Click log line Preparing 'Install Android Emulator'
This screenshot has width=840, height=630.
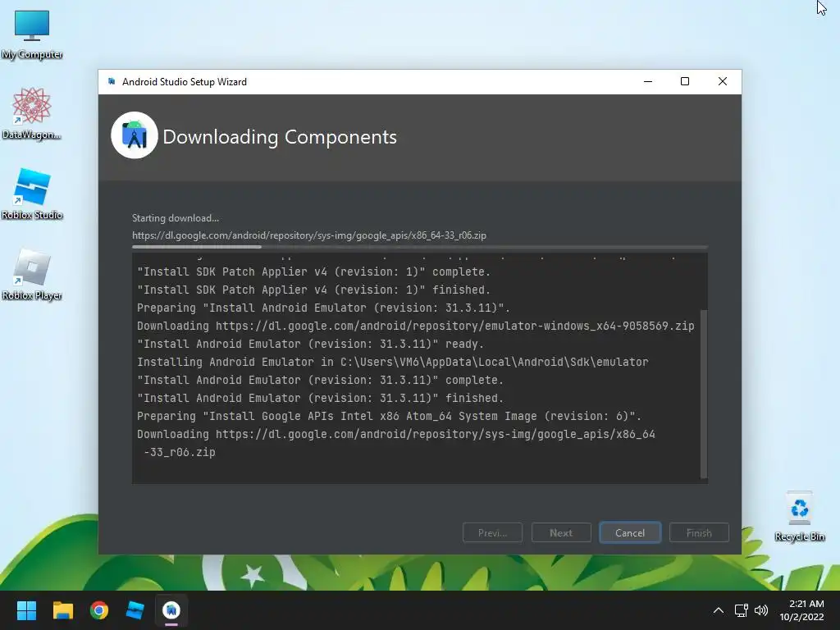click(x=323, y=308)
